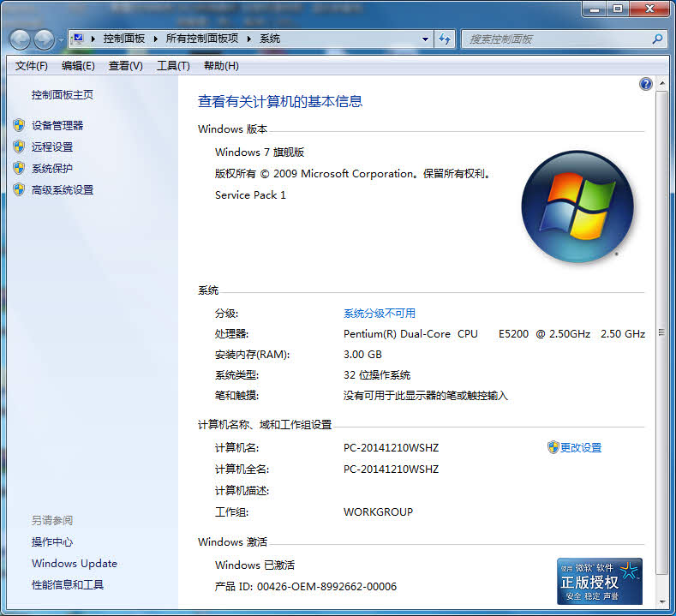This screenshot has width=676, height=616.
Task: Open 高级系统设置 link
Action: pos(63,189)
